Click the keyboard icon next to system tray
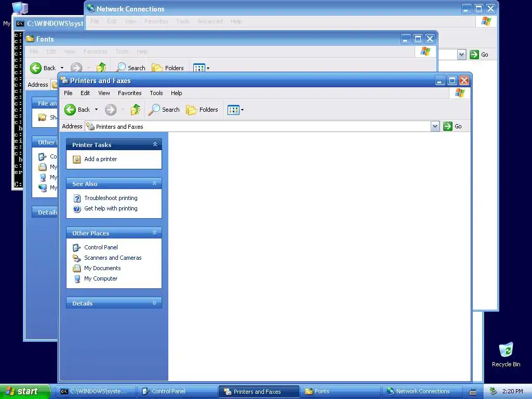 click(x=473, y=392)
